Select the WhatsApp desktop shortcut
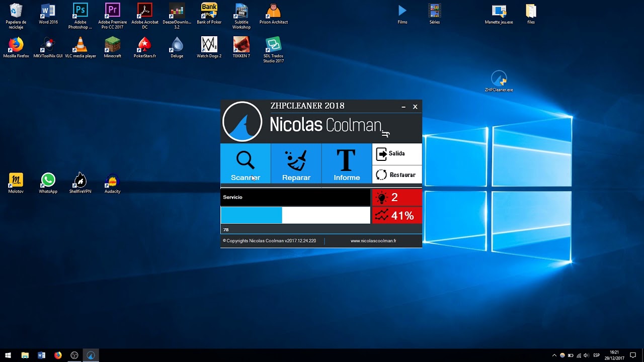The height and width of the screenshot is (362, 644). click(x=48, y=183)
